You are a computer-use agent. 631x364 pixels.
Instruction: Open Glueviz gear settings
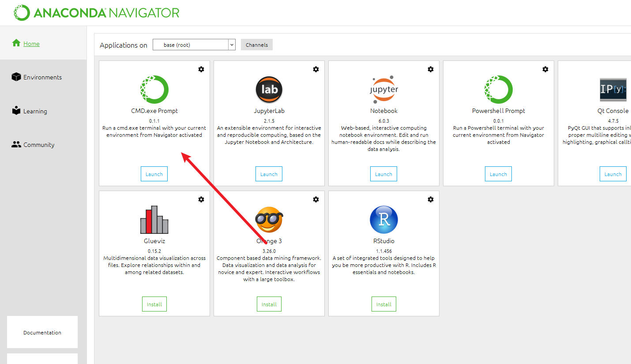(x=201, y=199)
